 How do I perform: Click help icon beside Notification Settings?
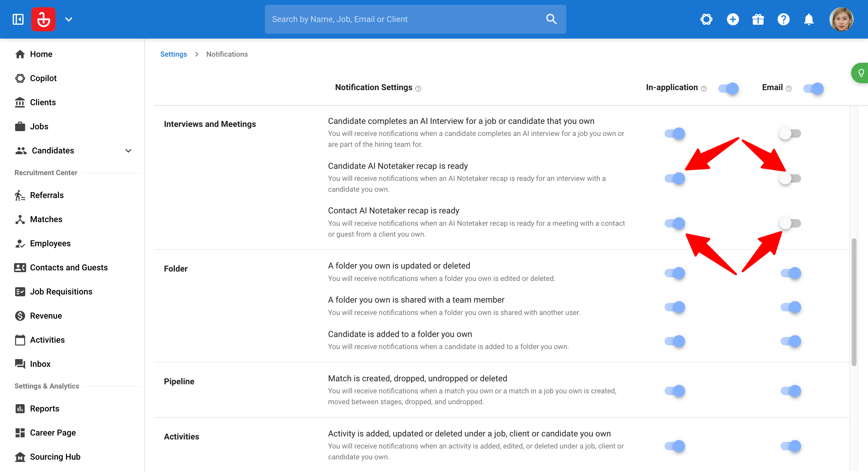click(418, 89)
